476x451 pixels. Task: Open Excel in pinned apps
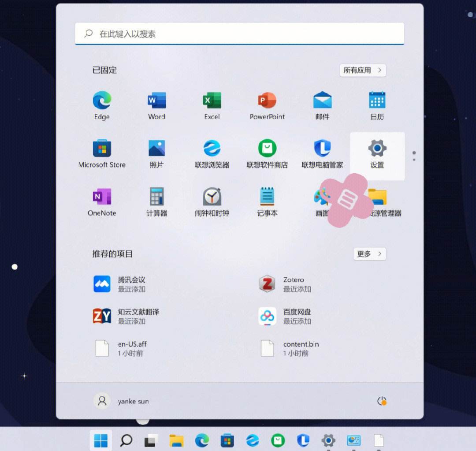coord(212,105)
